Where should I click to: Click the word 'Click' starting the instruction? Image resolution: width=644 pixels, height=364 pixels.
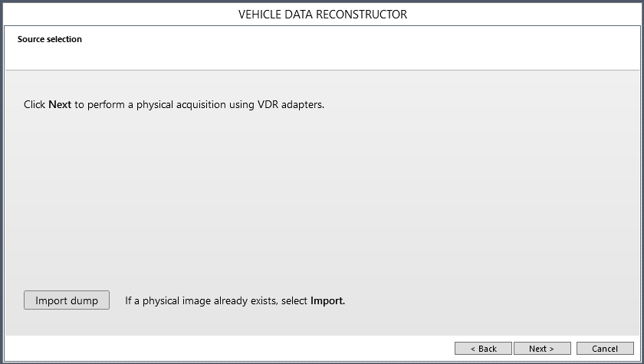(34, 104)
